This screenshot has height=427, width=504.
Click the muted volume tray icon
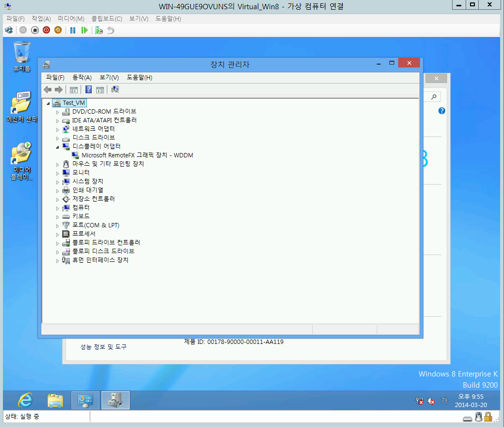(431, 401)
